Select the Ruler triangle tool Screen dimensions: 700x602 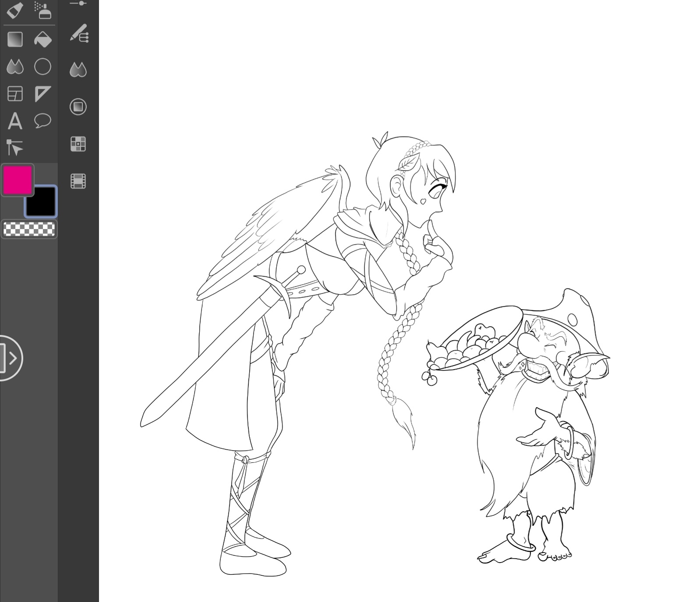point(43,94)
